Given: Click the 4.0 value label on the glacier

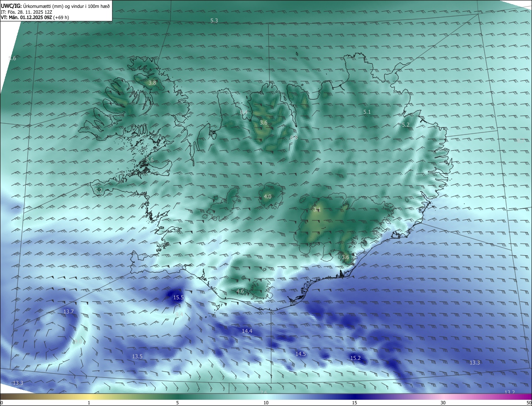Looking at the screenshot, I should (267, 196).
